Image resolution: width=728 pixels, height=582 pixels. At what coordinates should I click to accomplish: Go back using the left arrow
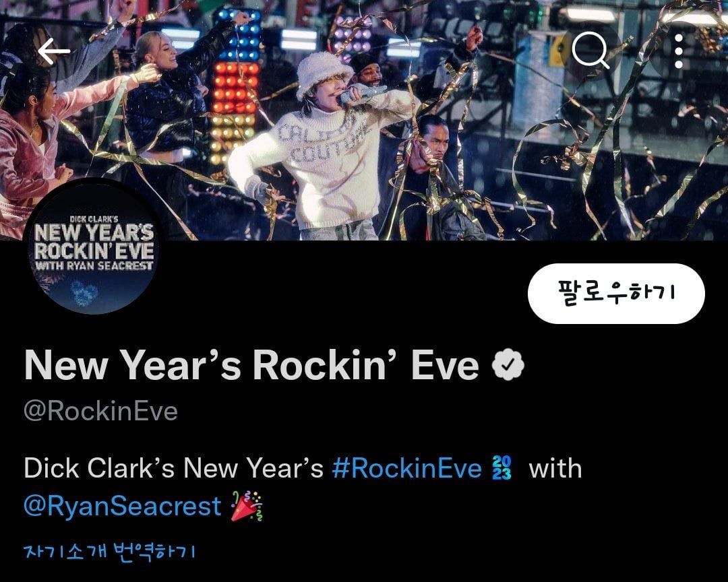pyautogui.click(x=54, y=51)
